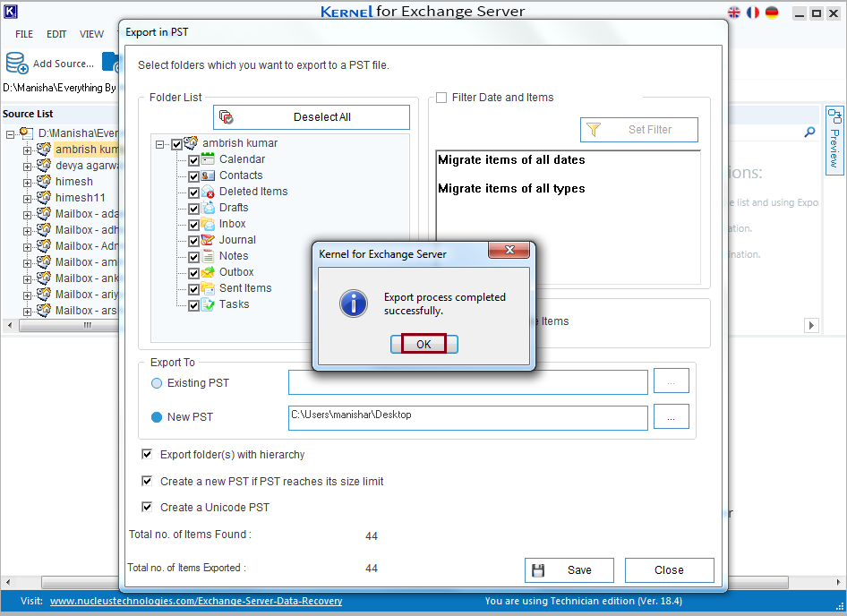
Task: Uncheck the Drafts folder checkbox
Action: pos(194,210)
